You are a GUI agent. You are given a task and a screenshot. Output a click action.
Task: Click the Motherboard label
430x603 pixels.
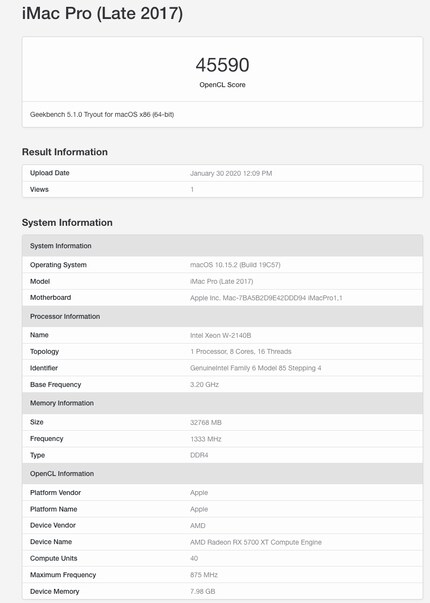(50, 298)
